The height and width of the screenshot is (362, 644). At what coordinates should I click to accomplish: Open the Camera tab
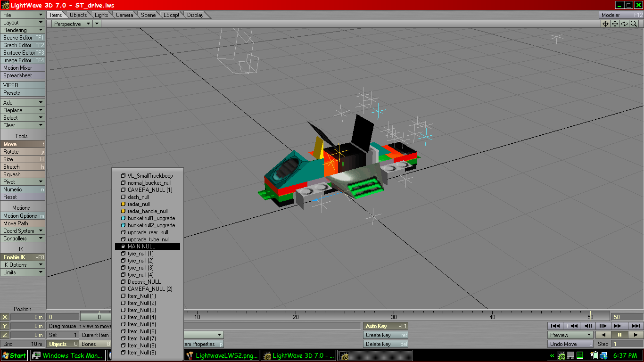(124, 15)
